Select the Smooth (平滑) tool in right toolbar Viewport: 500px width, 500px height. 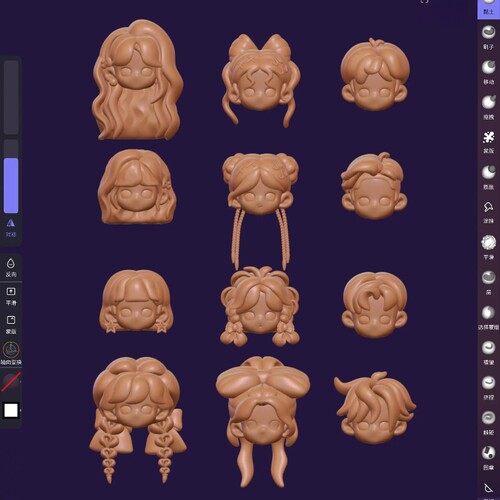488,247
